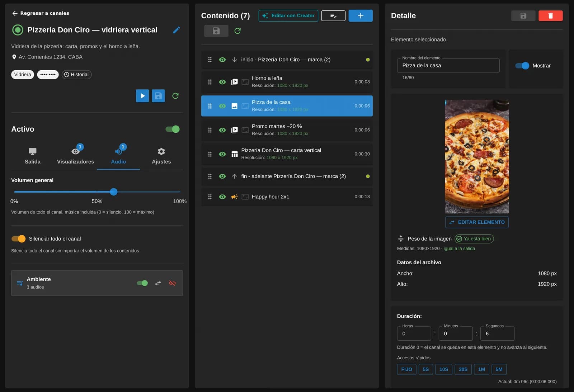Viewport: 574px width, 392px height.
Task: Select the Audio tab
Action: [x=118, y=156]
